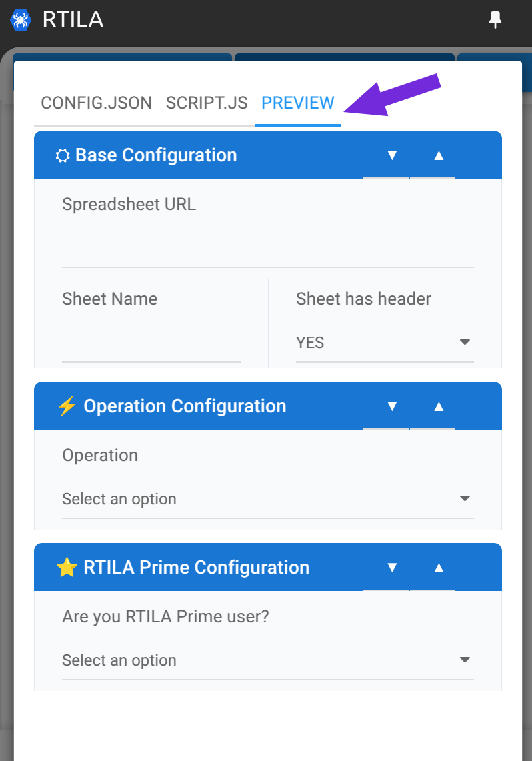Move Base Configuration section up
The width and height of the screenshot is (532, 761).
coord(439,155)
